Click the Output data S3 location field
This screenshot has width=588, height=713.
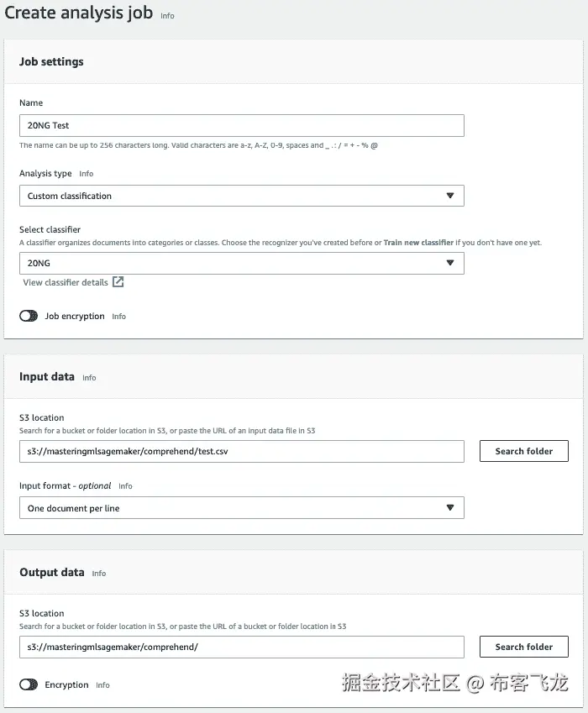tap(241, 647)
